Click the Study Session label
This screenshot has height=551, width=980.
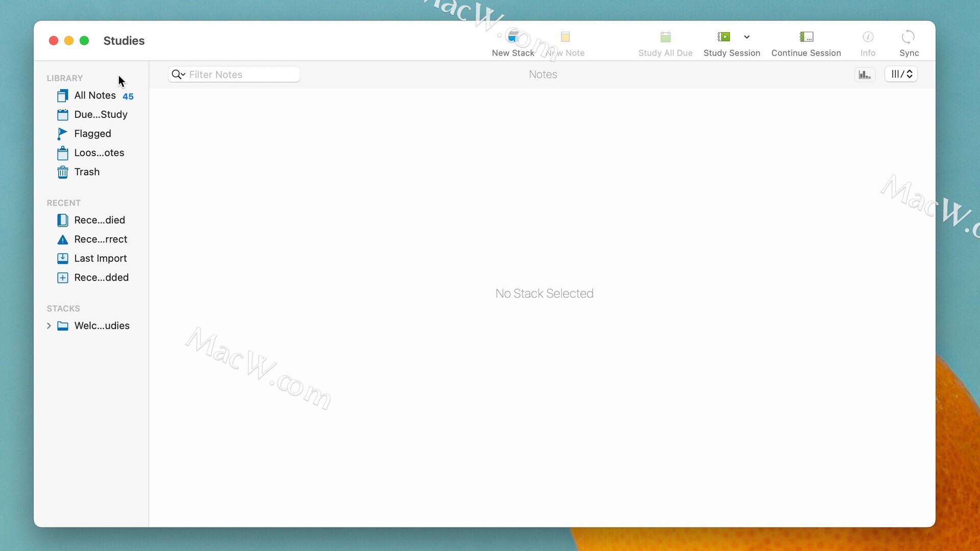tap(732, 53)
